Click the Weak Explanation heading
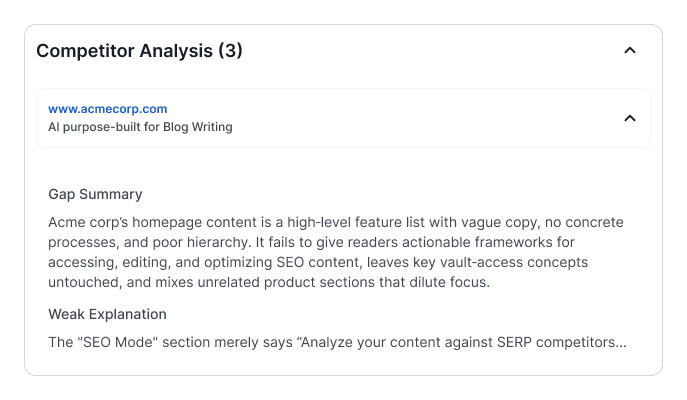Screen dimensions: 687x400 coord(107,314)
